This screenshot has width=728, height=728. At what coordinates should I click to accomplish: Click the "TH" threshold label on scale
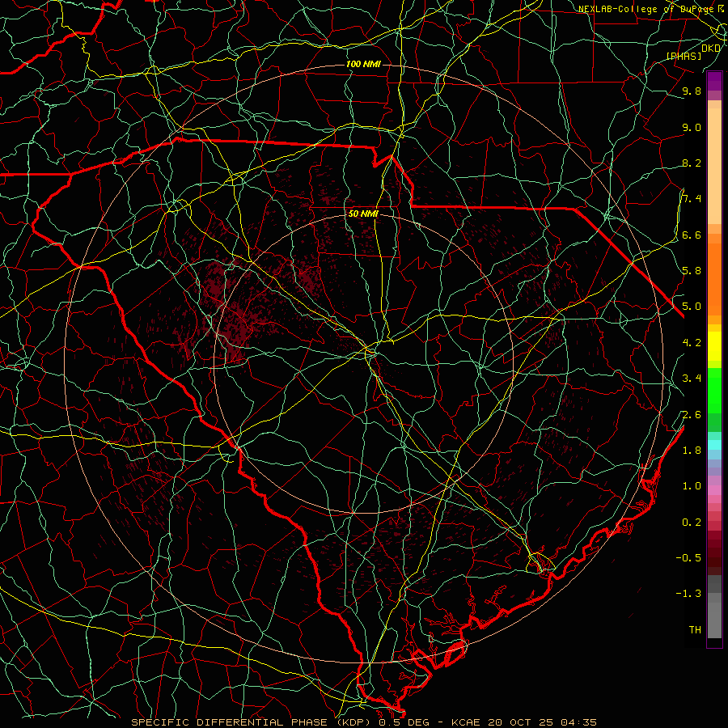point(695,630)
